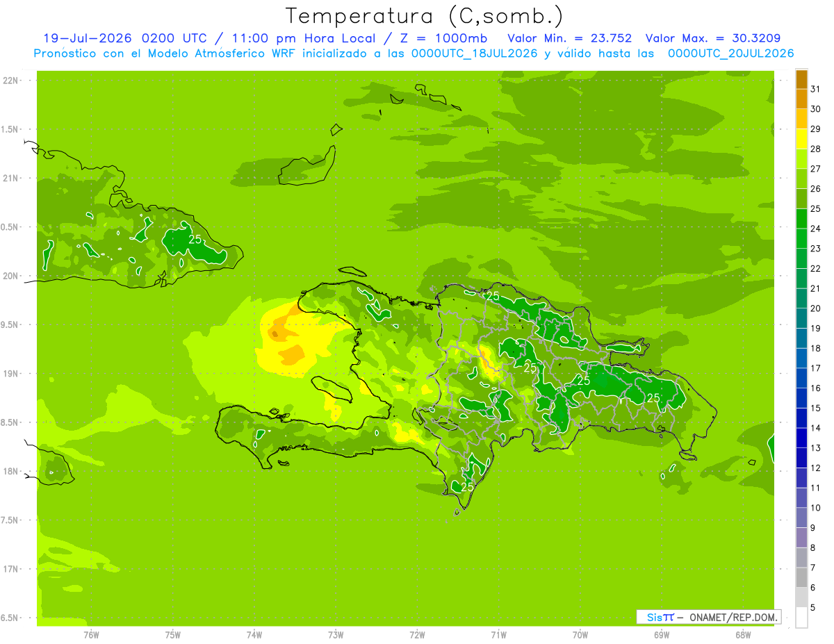This screenshot has height=644, width=834.
Task: Click the "73W" longitude label
Action: (x=336, y=635)
